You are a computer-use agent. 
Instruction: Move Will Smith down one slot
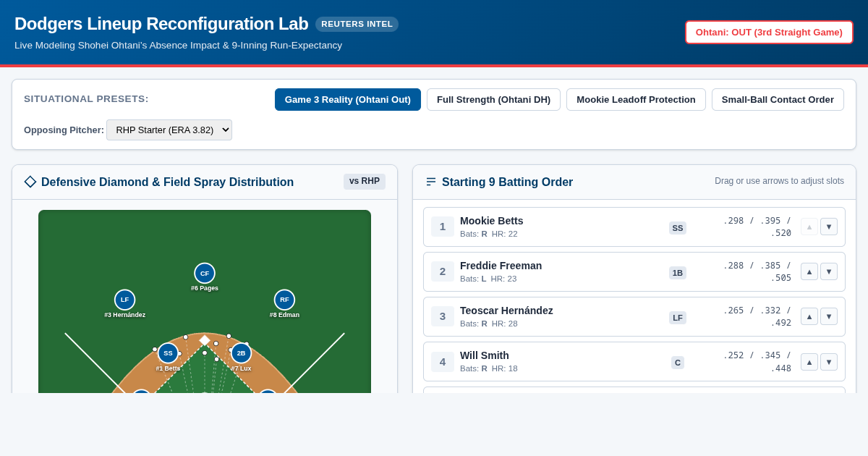829,362
